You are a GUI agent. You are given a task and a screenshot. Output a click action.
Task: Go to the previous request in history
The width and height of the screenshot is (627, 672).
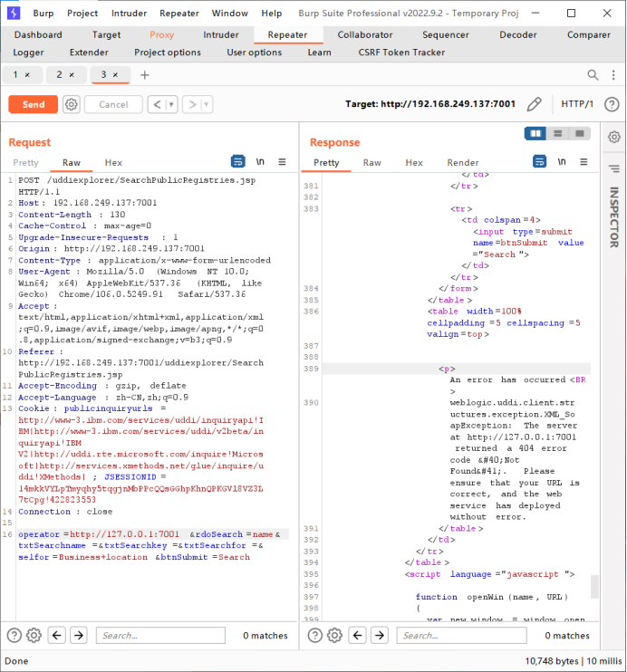tap(158, 104)
